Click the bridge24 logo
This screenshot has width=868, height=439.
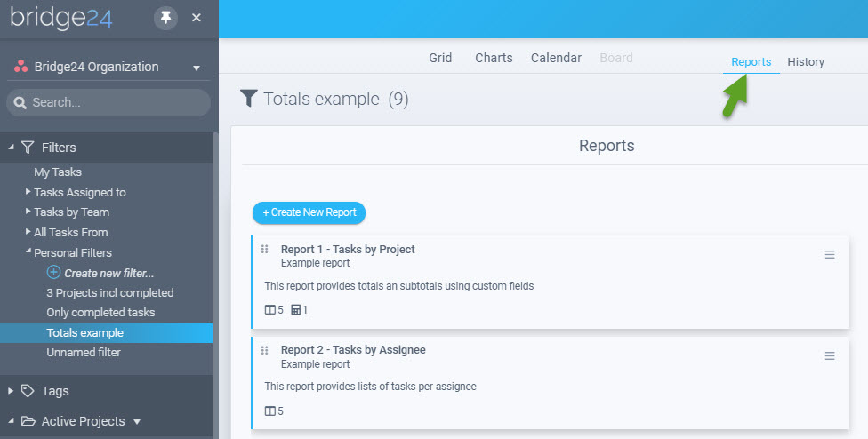(x=60, y=18)
